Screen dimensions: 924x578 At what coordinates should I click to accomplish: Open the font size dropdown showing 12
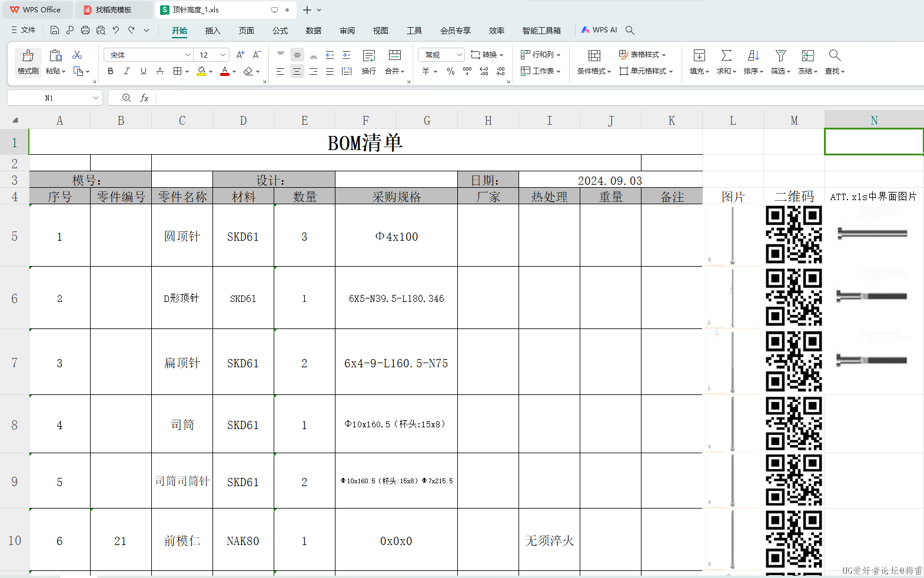[223, 55]
